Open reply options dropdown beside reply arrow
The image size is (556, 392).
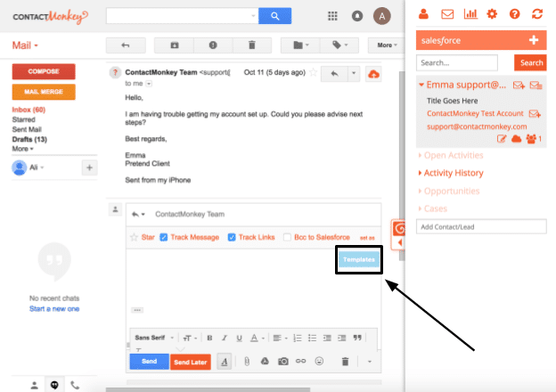354,74
